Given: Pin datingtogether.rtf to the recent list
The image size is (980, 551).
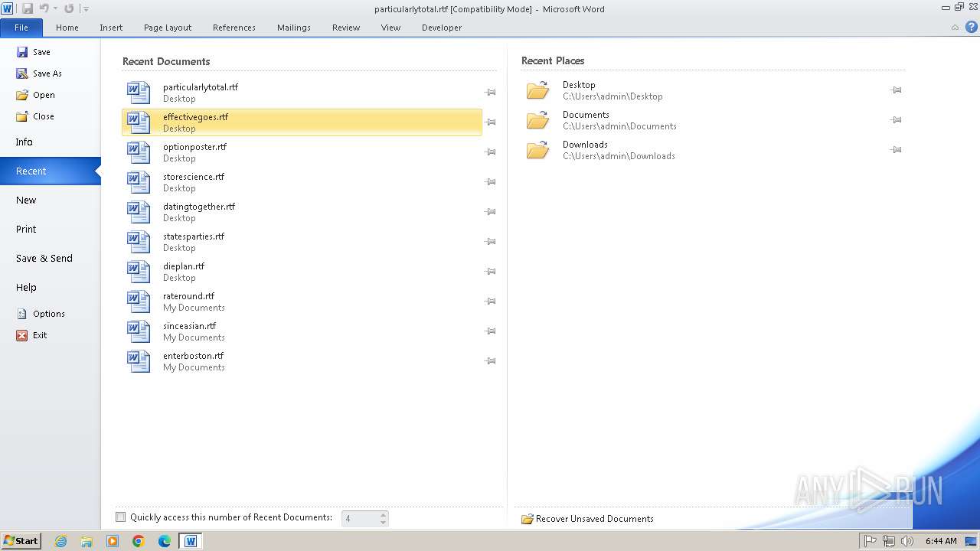Looking at the screenshot, I should [490, 212].
